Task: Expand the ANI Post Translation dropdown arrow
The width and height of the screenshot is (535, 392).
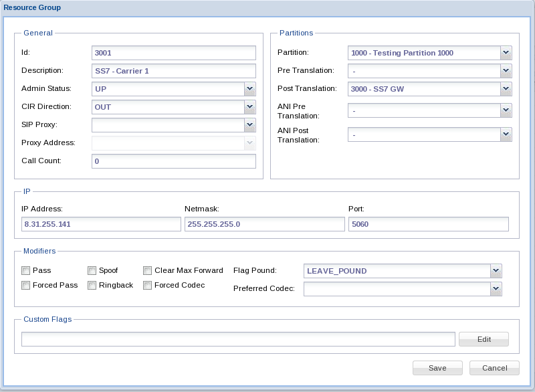Action: (506, 134)
